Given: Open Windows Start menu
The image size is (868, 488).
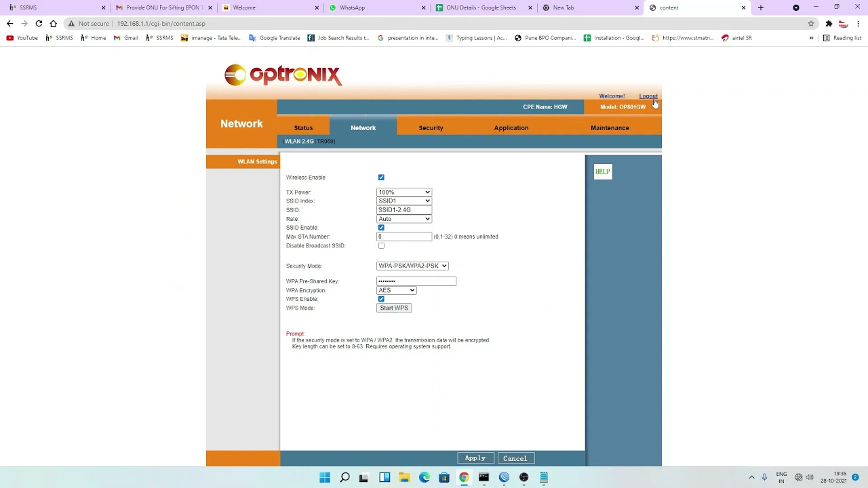Looking at the screenshot, I should [325, 477].
